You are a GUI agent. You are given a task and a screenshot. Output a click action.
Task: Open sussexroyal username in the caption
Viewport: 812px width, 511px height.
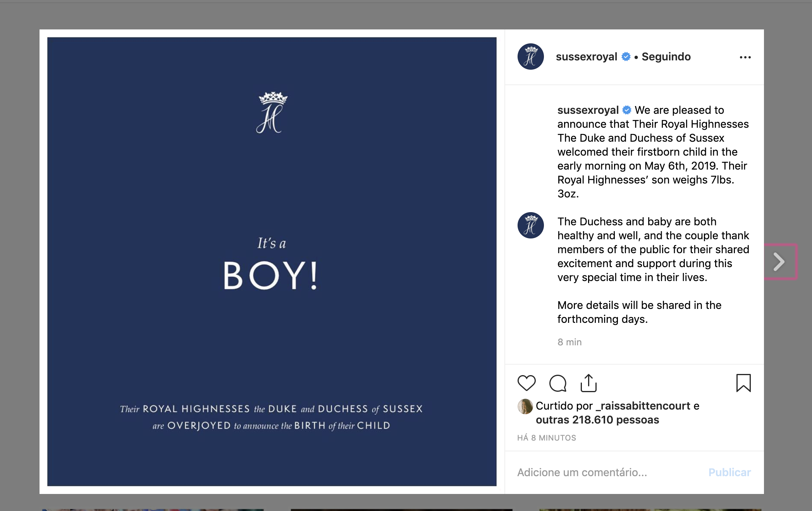coord(588,110)
